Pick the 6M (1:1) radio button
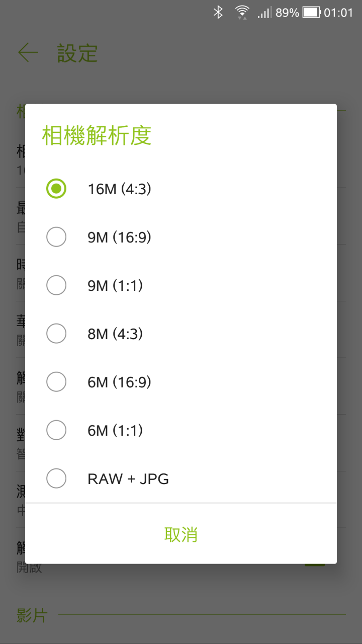The image size is (362, 644). [56, 430]
